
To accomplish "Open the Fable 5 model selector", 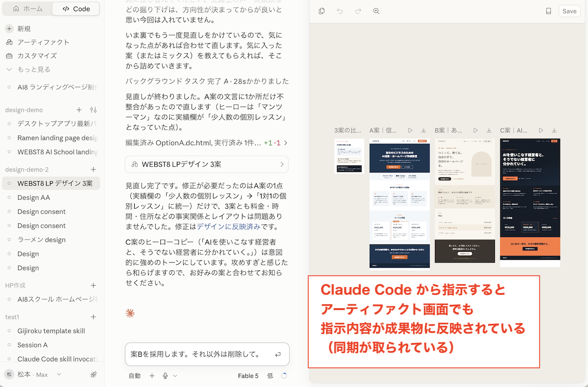I will 248,376.
